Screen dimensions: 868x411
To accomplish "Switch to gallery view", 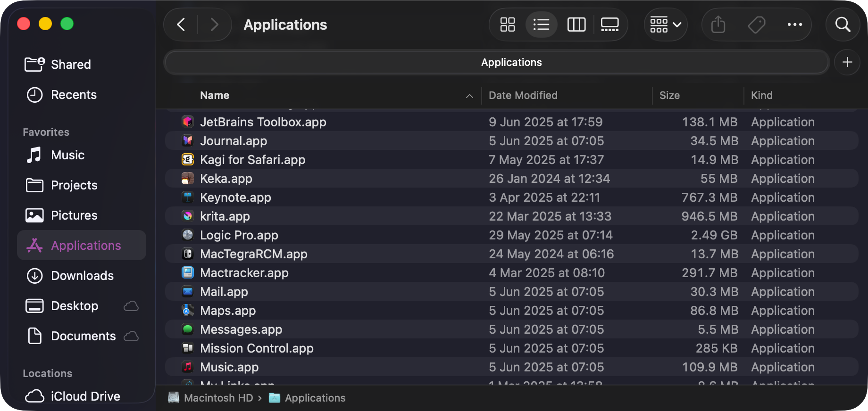I will coord(610,25).
